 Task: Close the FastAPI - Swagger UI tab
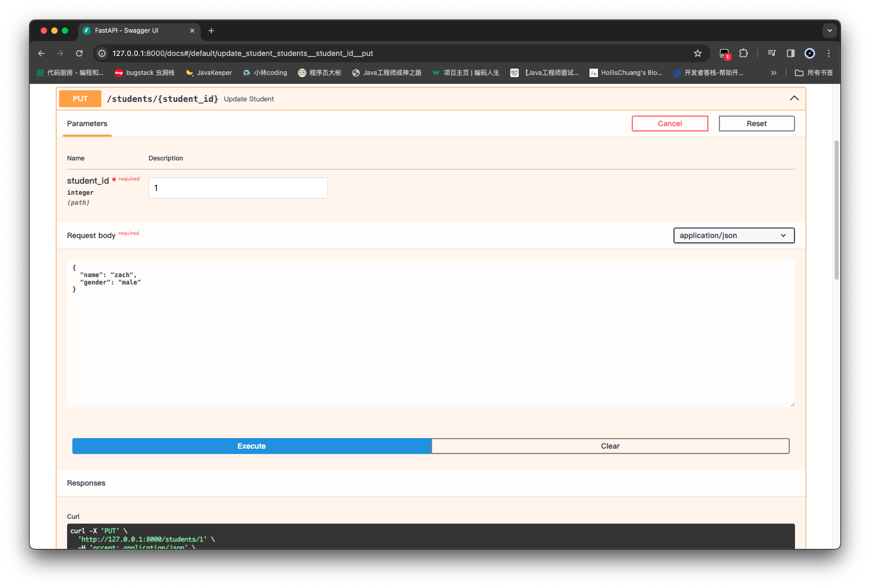(192, 31)
